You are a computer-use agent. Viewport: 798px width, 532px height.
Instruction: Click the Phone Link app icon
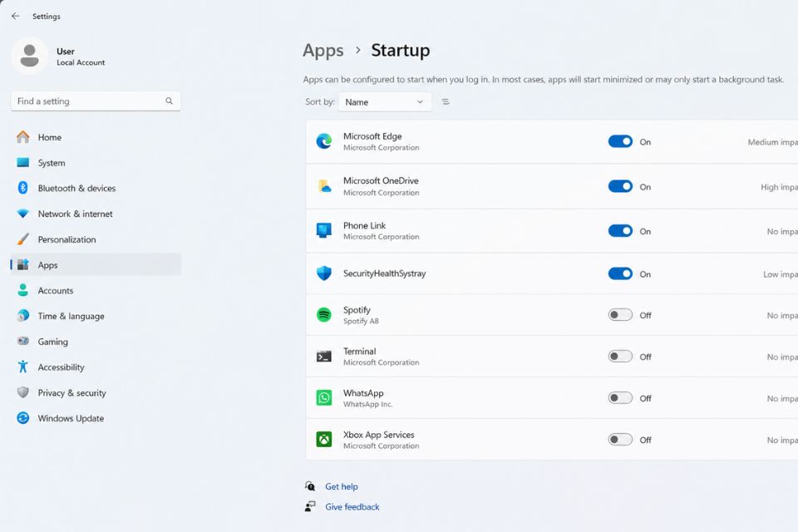click(324, 230)
